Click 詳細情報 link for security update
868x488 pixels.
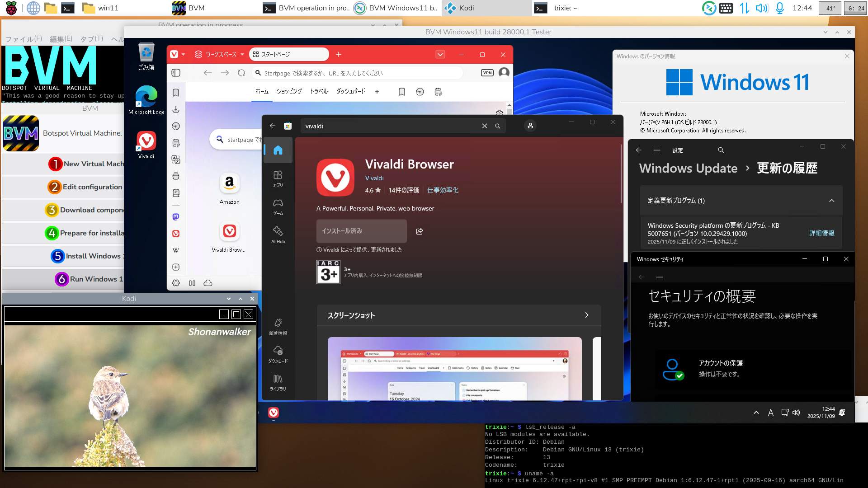click(821, 233)
